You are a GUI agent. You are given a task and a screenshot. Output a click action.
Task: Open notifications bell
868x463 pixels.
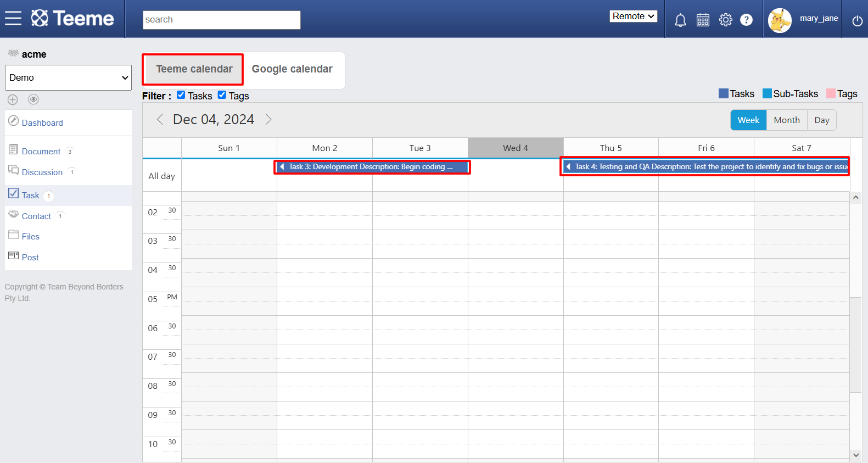(x=680, y=20)
